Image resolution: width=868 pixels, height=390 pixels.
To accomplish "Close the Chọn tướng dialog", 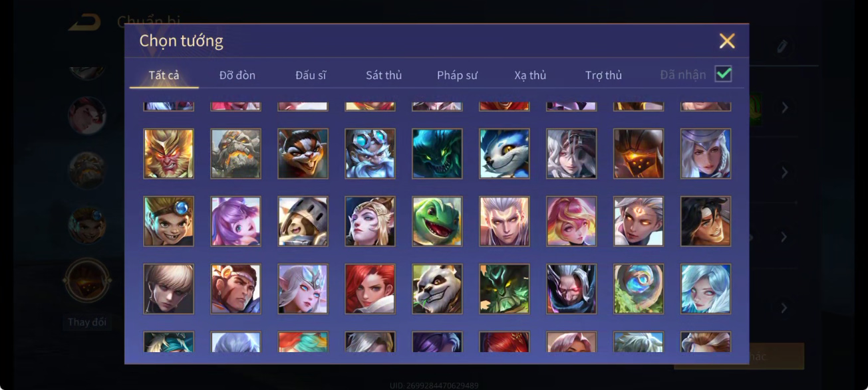I will click(727, 41).
